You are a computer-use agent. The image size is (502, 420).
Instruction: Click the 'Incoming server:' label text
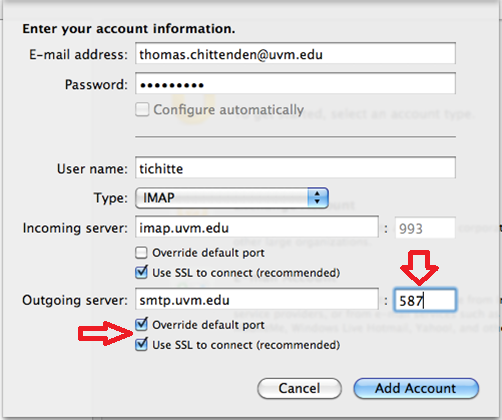75,228
